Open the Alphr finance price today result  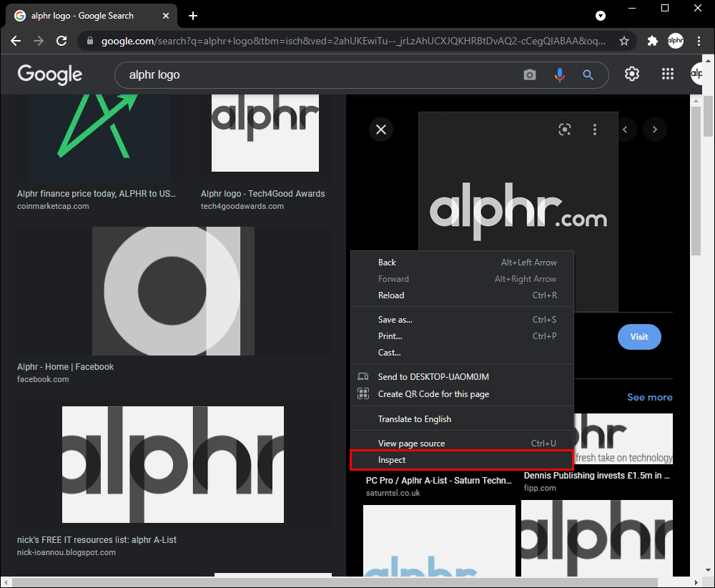[x=97, y=194]
